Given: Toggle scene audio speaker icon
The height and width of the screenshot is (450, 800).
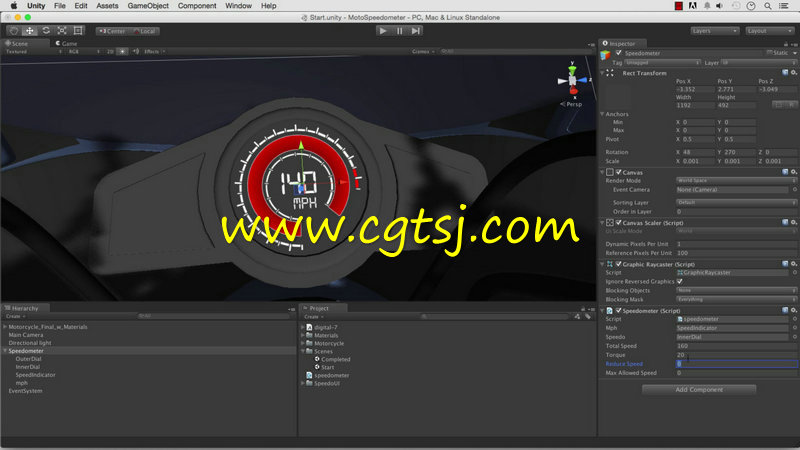Looking at the screenshot, I should (x=136, y=52).
